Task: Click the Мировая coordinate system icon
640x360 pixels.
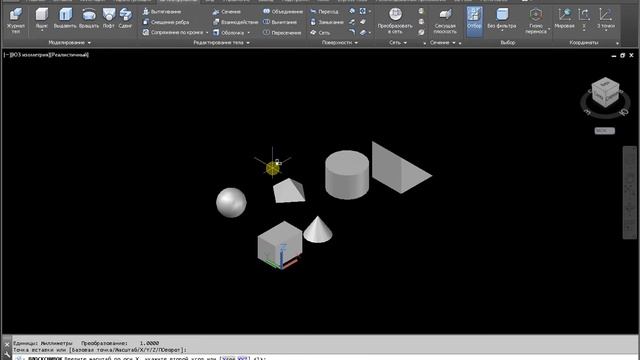Action: (x=564, y=18)
